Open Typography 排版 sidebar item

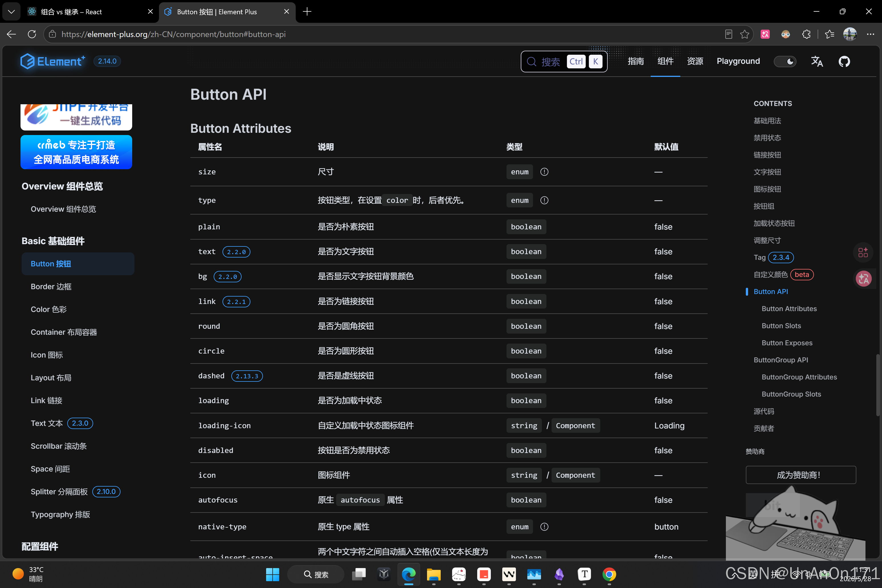coord(60,514)
